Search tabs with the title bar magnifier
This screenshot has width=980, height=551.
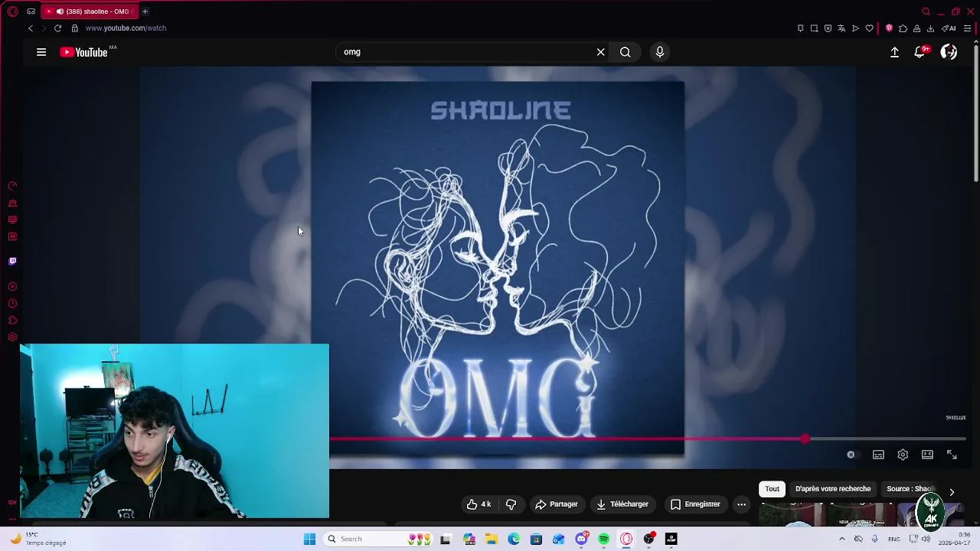[926, 11]
